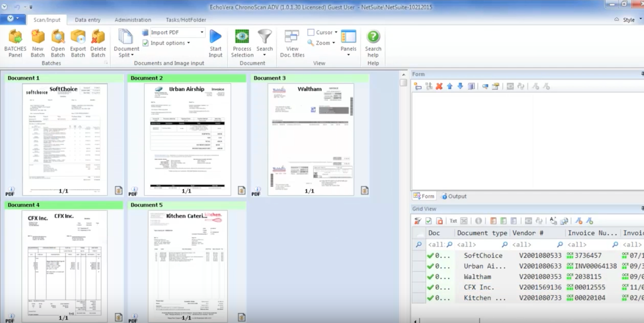This screenshot has height=323, width=644.
Task: Click blue down arrow in Form toolbar
Action: (x=460, y=86)
